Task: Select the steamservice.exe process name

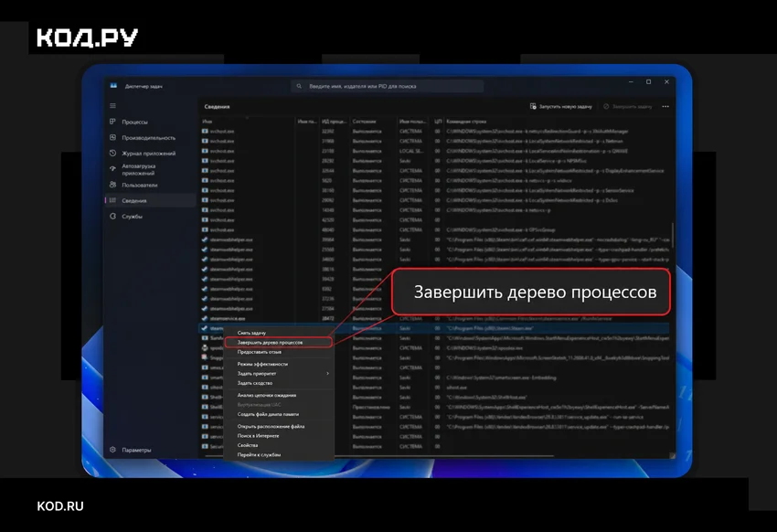Action: [228, 318]
